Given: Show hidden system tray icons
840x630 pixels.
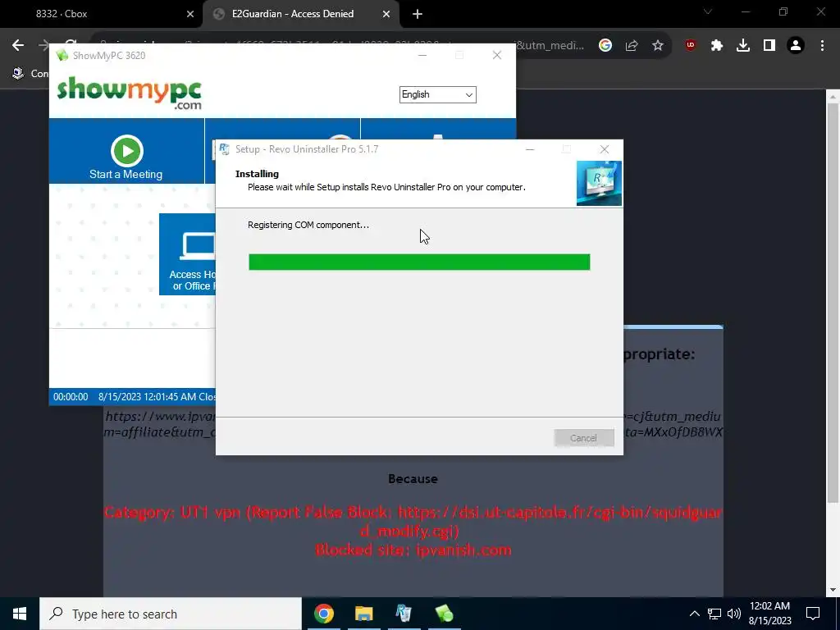Looking at the screenshot, I should 694,614.
